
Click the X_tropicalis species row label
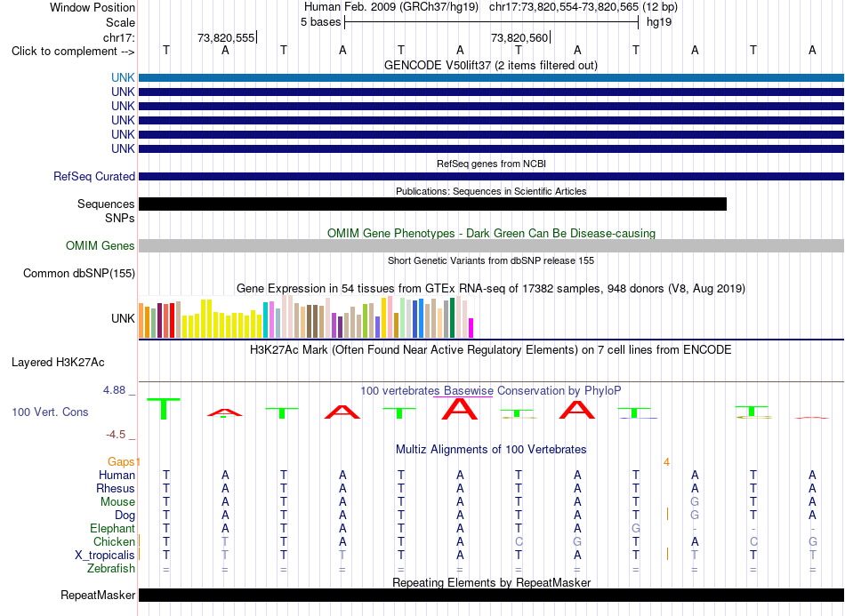click(x=105, y=556)
